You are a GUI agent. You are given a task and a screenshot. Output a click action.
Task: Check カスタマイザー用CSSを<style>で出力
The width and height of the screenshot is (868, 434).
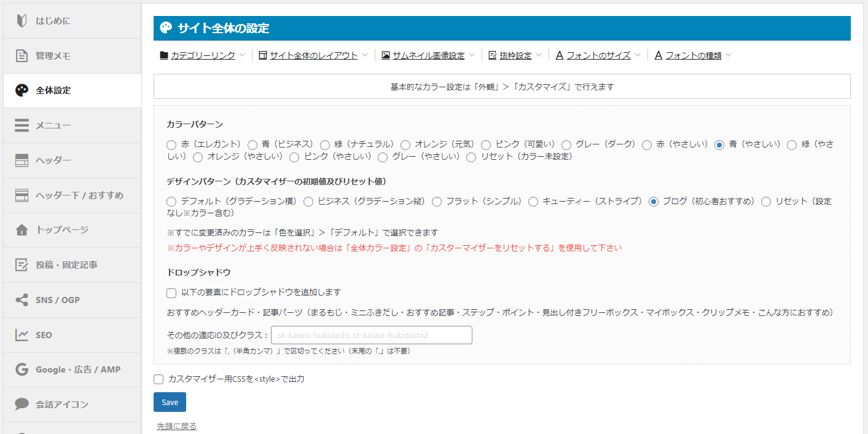click(x=158, y=379)
